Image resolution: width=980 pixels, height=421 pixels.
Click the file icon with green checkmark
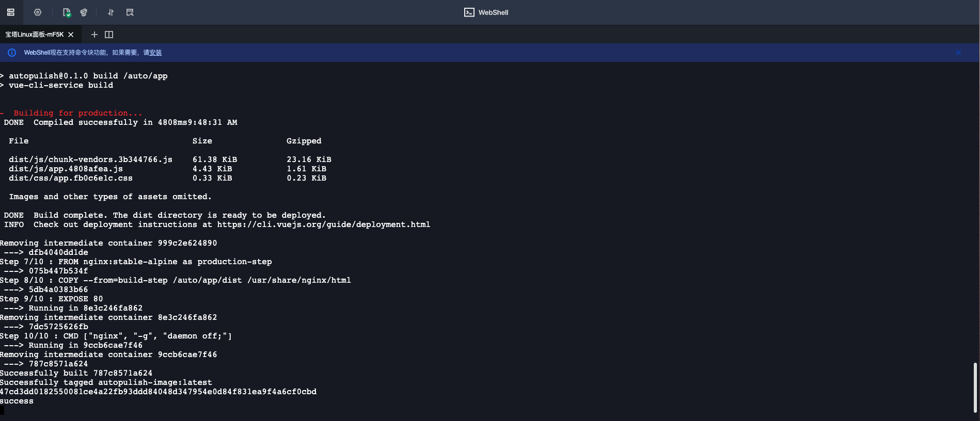pyautogui.click(x=67, y=12)
